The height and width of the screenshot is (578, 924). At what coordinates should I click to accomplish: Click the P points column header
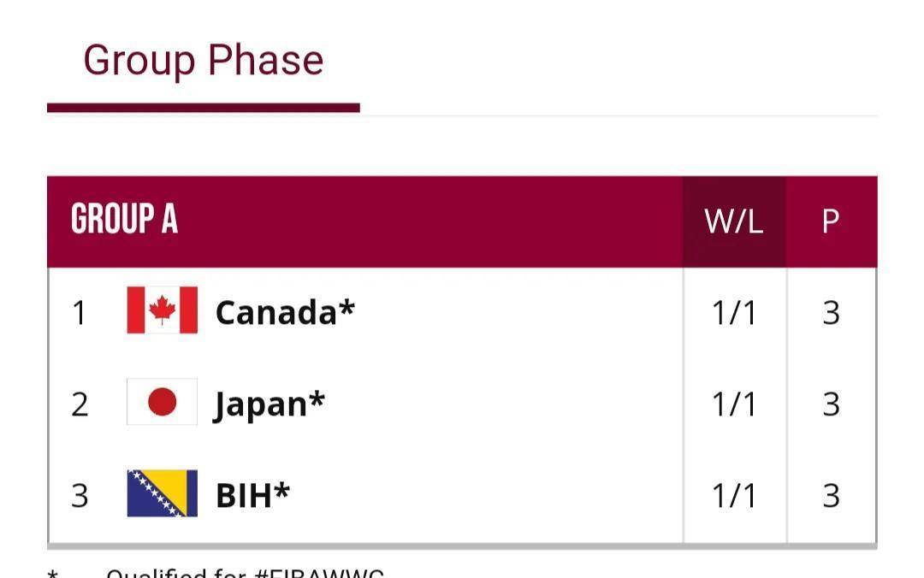point(830,221)
